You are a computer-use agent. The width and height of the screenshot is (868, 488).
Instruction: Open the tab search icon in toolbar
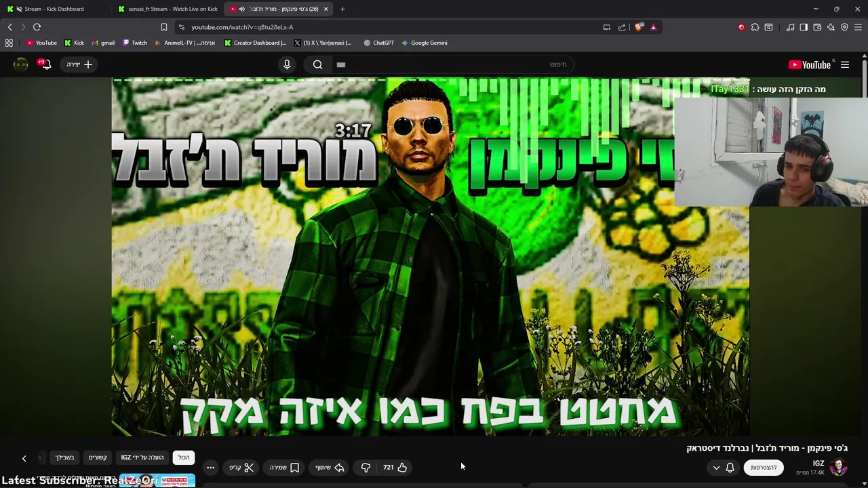click(768, 27)
